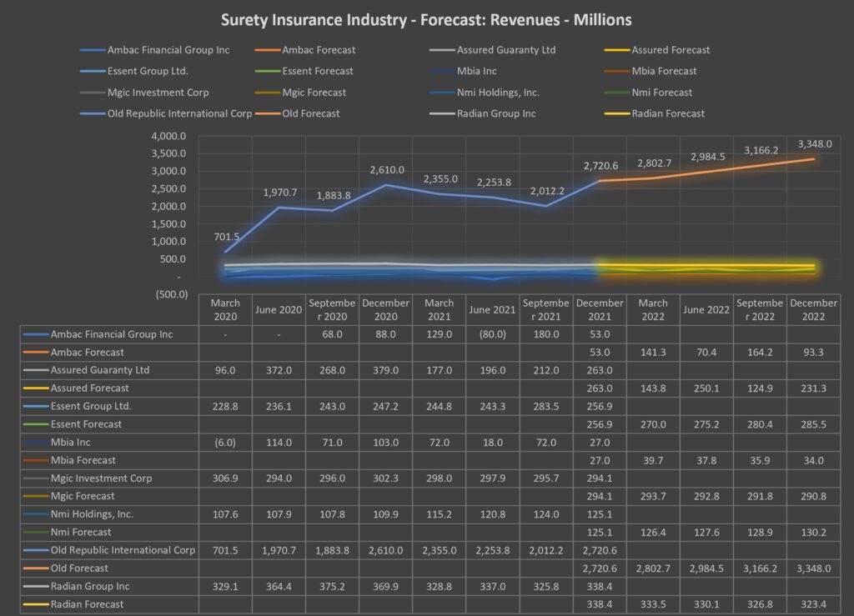This screenshot has width=854, height=616.
Task: Click the Old Republic International Corp table row label
Action: 123,550
